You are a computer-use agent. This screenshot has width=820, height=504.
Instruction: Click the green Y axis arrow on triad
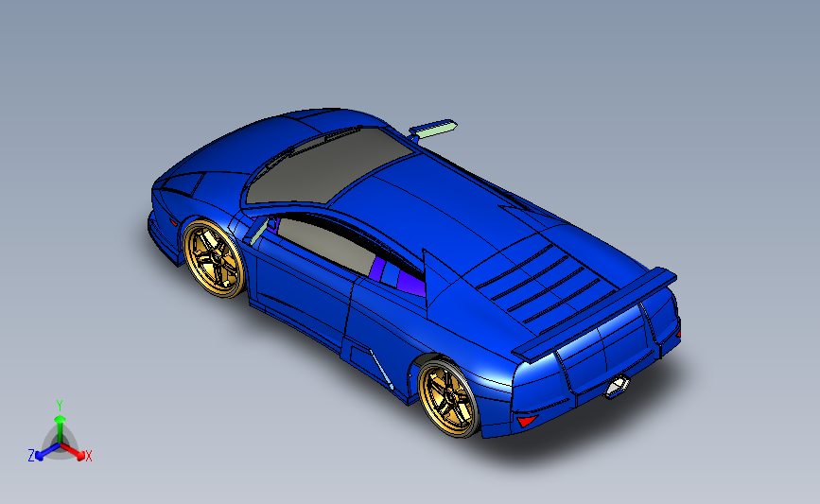coord(61,427)
